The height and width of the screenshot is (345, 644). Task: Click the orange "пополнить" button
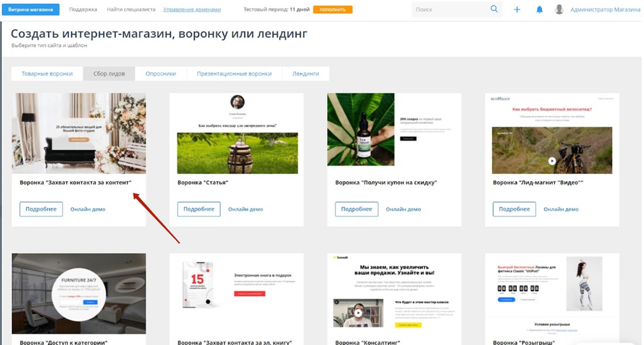pos(333,9)
